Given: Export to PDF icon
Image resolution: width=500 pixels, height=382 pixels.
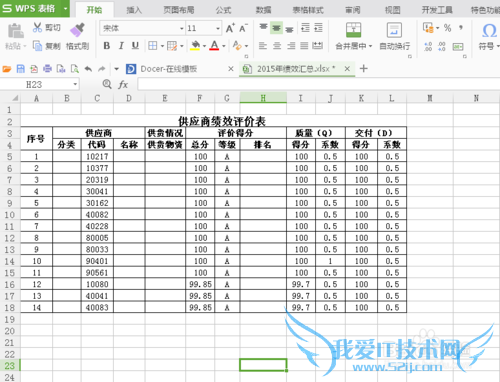Looking at the screenshot, I should pyautogui.click(x=34, y=69).
